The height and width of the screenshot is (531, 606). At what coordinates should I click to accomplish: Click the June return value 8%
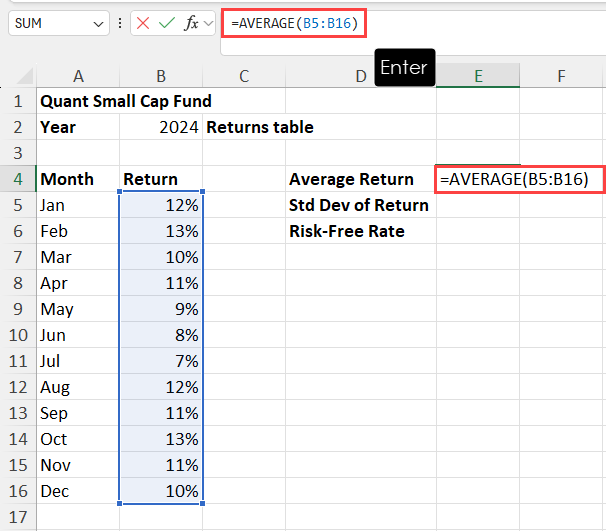click(x=161, y=335)
